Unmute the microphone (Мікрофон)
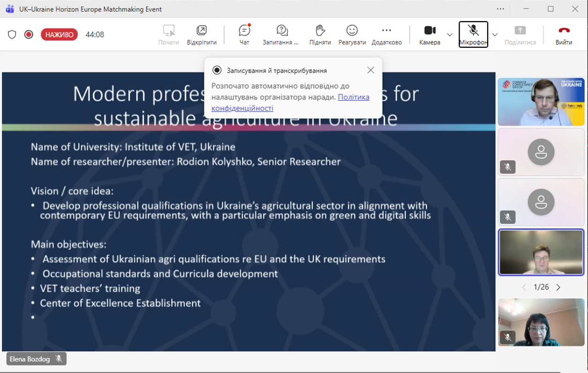This screenshot has height=373, width=588. pyautogui.click(x=473, y=35)
